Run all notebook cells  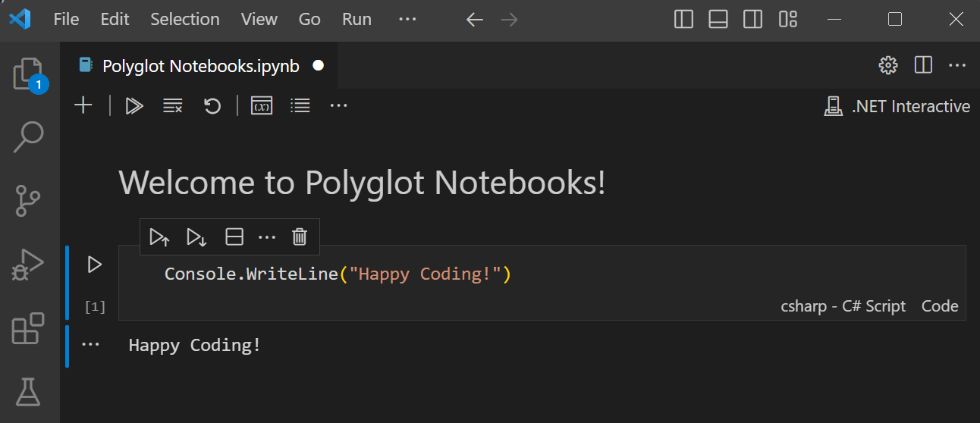[134, 106]
